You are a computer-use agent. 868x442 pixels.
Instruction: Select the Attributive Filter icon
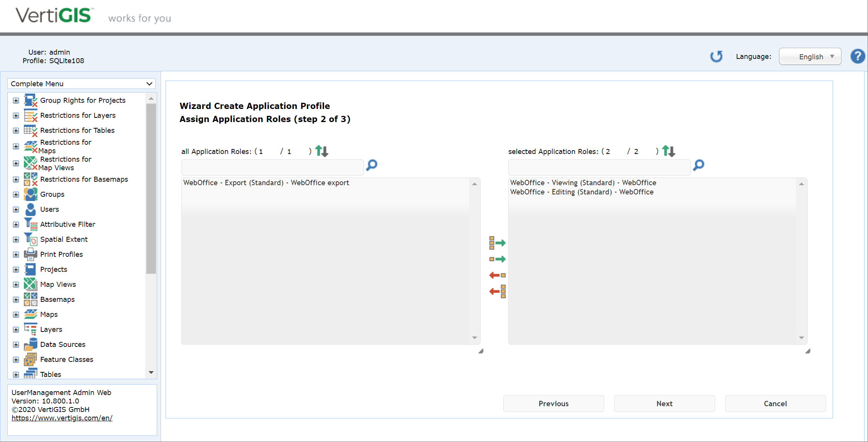pos(30,224)
